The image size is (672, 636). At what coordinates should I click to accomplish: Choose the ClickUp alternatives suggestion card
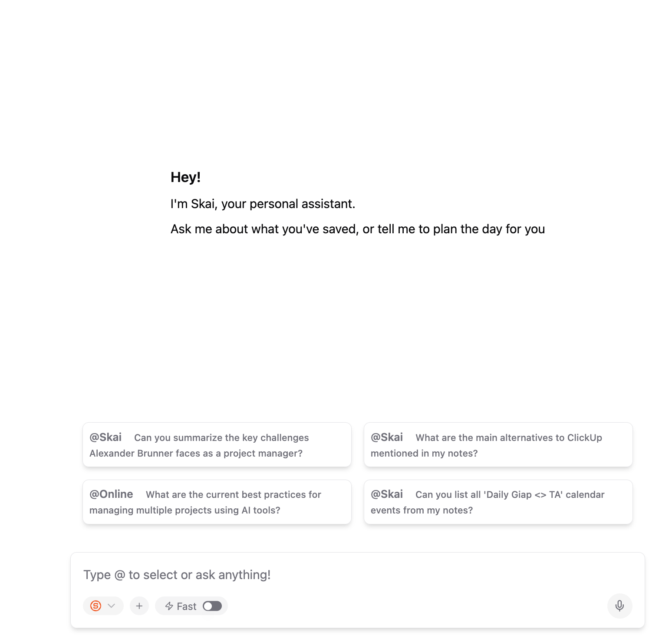(498, 445)
